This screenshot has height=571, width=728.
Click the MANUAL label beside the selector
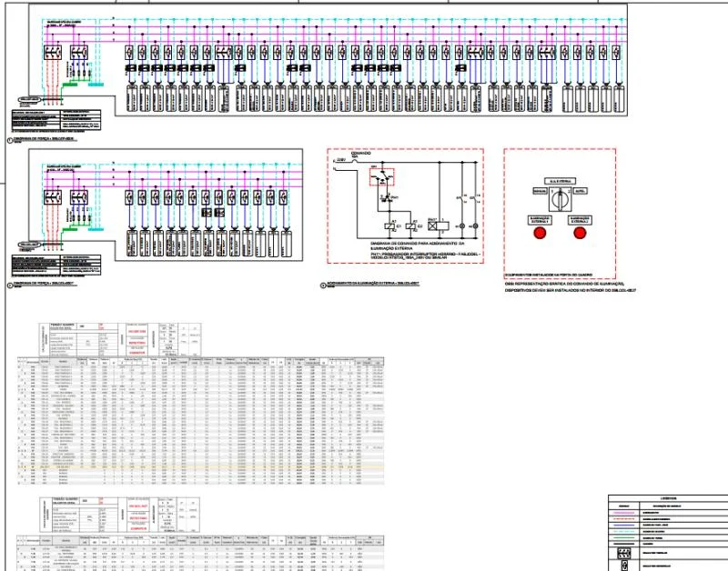[x=540, y=192]
